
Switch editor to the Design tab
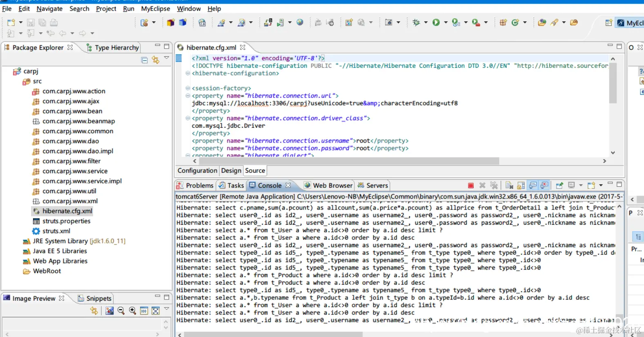(x=231, y=171)
